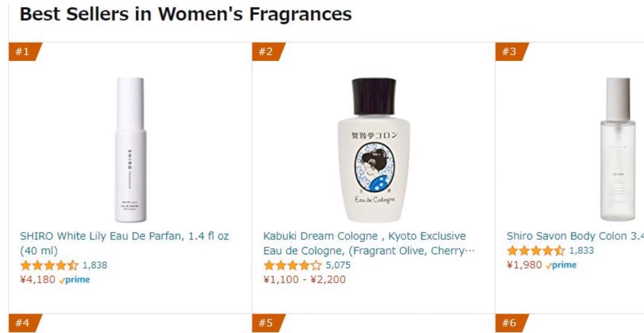Click the ¥1,100 - ¥2,200 price range
The image size is (644, 333).
tap(305, 279)
